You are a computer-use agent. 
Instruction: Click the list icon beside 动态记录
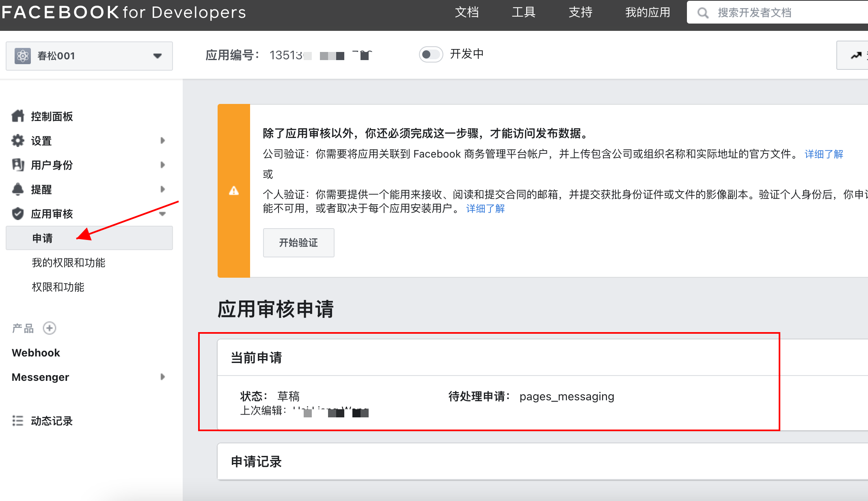18,421
